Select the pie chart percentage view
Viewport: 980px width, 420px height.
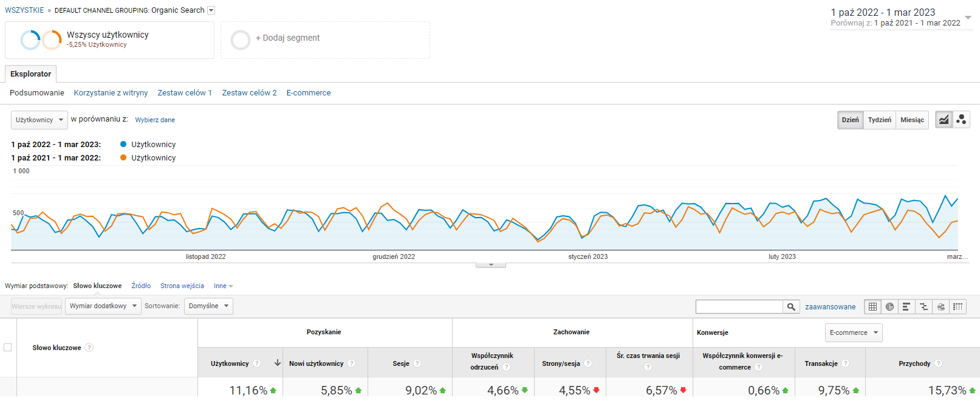889,307
